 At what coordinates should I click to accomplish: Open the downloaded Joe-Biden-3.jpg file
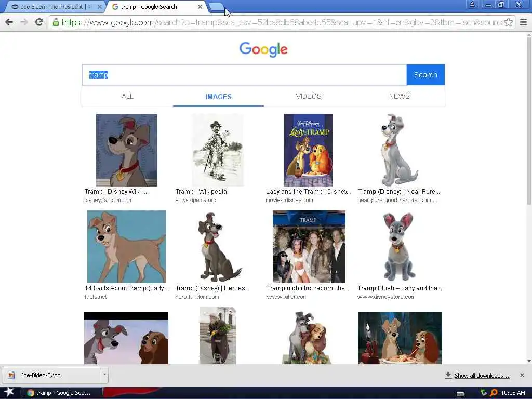[51, 375]
